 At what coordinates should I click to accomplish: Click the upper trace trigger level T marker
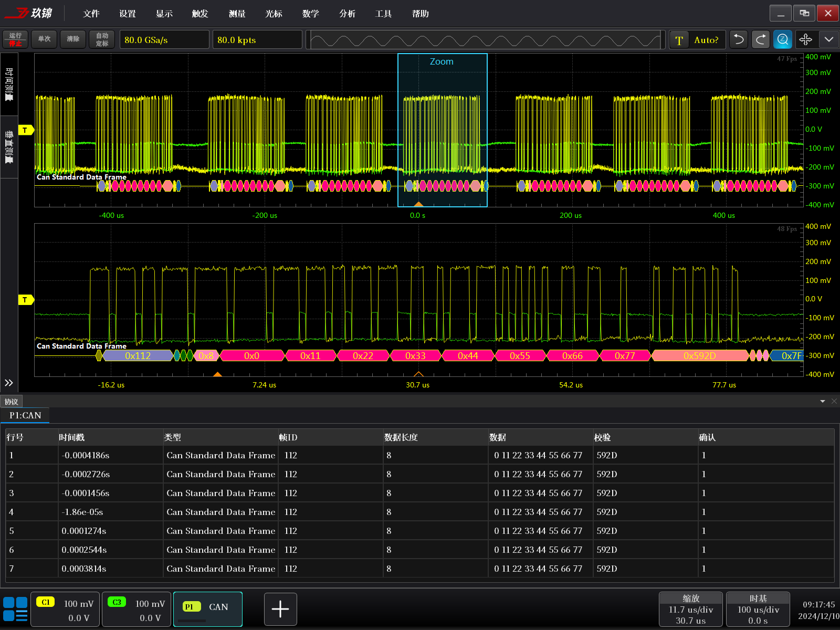click(x=26, y=130)
